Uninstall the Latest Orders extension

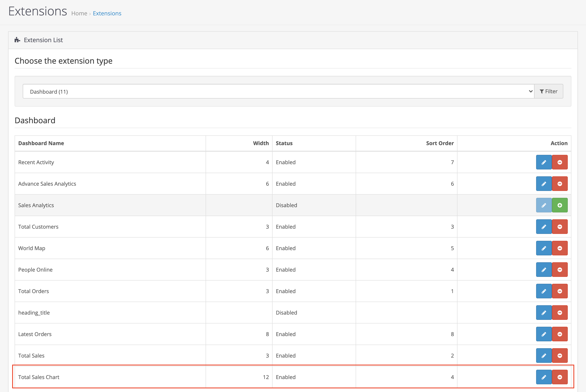[x=559, y=334]
